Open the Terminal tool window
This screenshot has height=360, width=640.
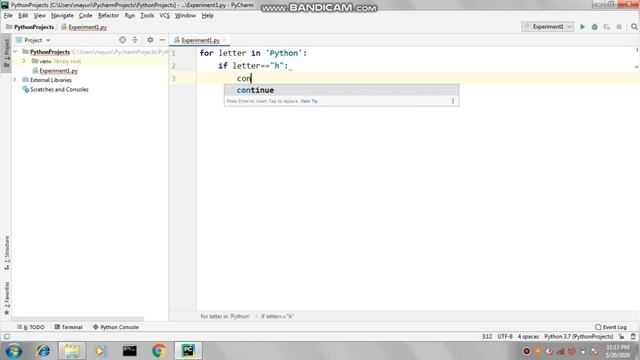click(x=69, y=327)
